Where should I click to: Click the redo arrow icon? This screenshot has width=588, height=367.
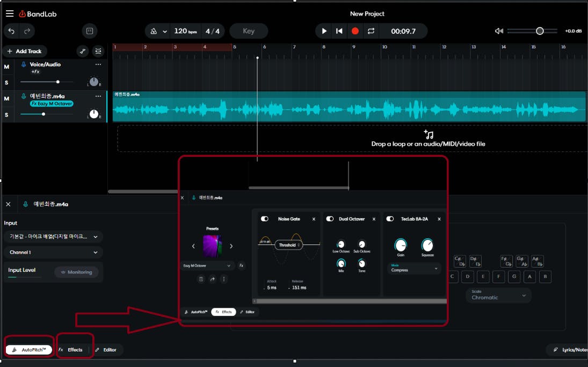click(x=26, y=31)
